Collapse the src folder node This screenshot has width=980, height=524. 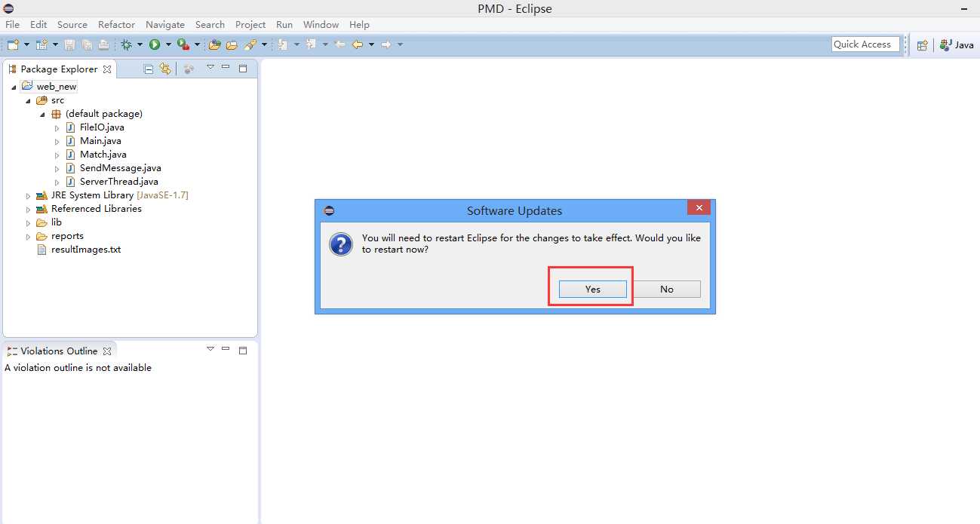point(28,100)
